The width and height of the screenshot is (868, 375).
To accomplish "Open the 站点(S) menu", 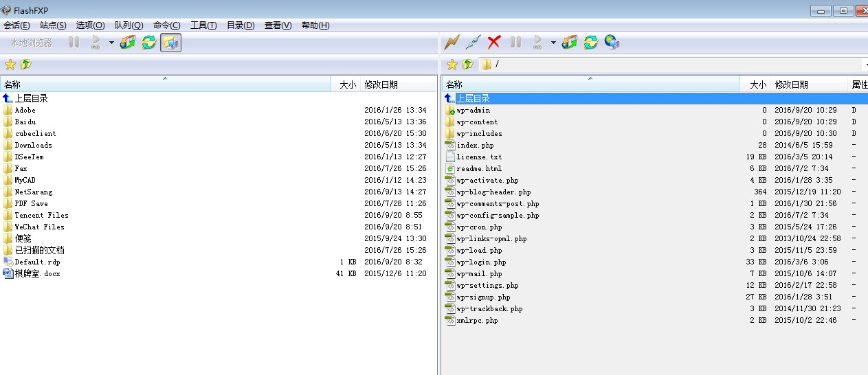I will 53,25.
